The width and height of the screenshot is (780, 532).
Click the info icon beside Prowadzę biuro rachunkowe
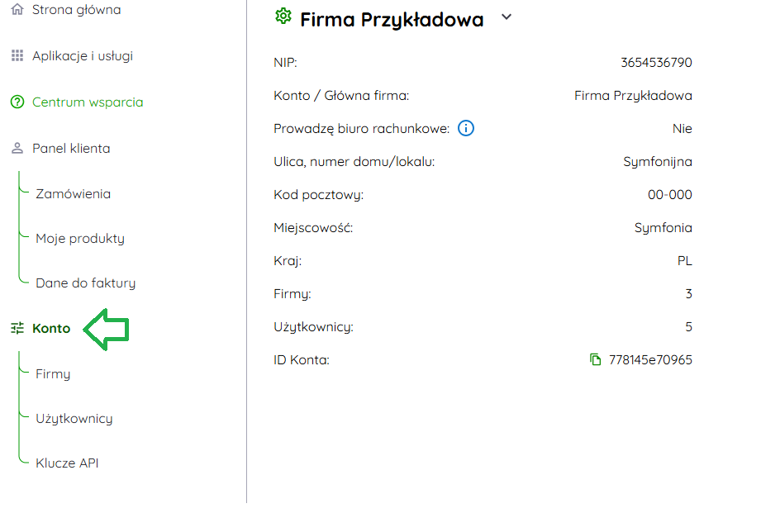point(466,129)
